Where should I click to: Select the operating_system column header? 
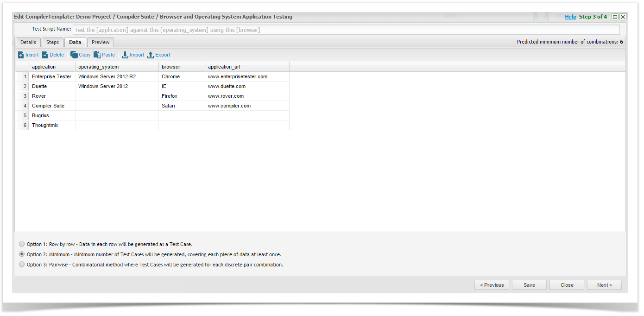coord(117,67)
